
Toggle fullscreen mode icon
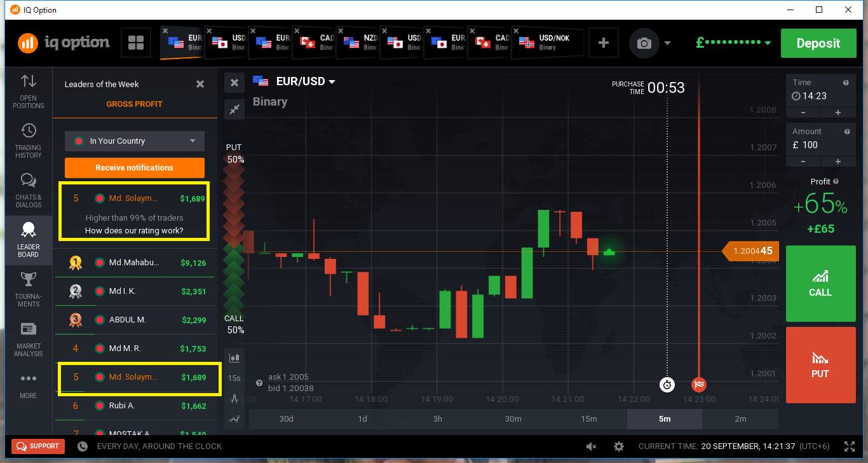click(850, 446)
